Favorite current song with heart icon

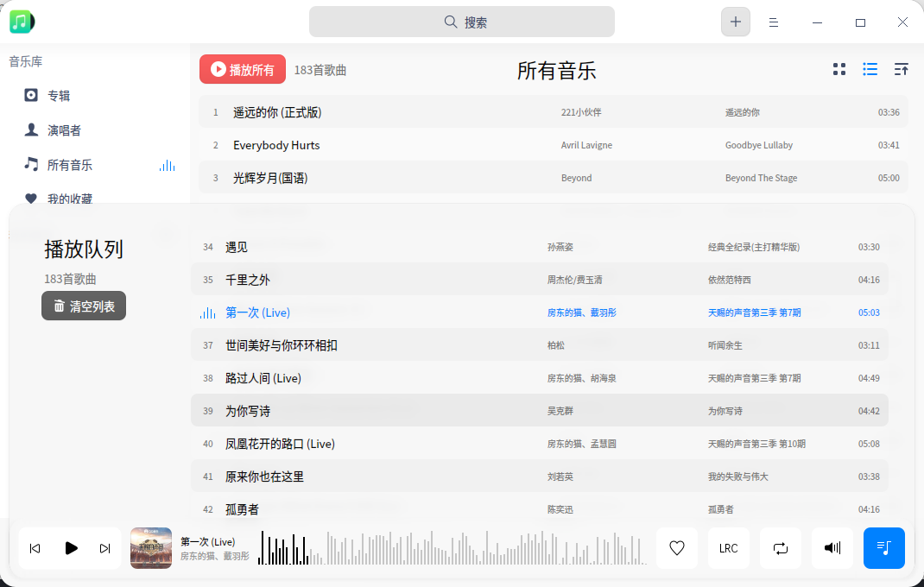tap(677, 548)
